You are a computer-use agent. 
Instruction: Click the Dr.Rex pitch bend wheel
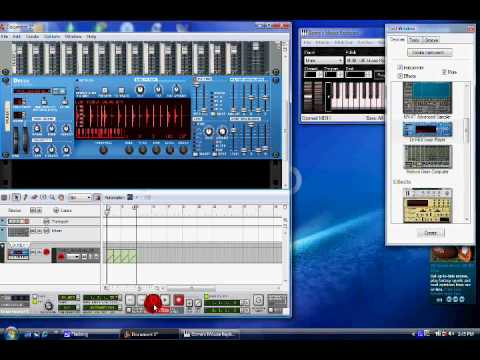pyautogui.click(x=16, y=139)
